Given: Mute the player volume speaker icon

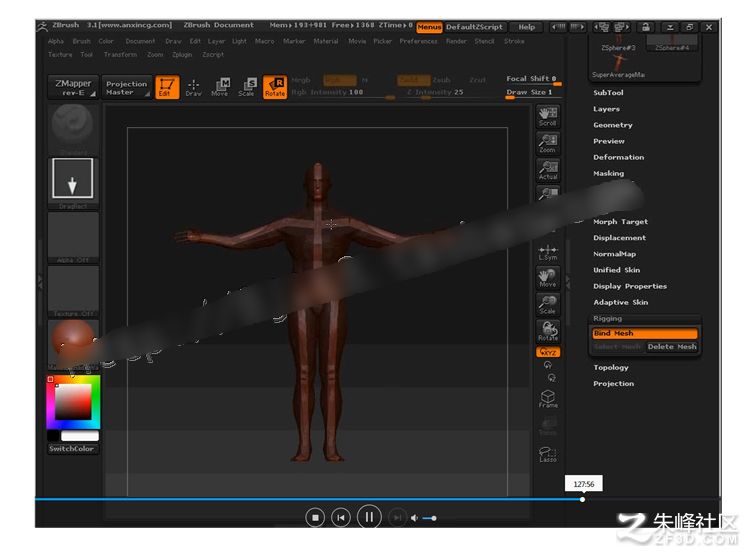Looking at the screenshot, I should pyautogui.click(x=414, y=518).
